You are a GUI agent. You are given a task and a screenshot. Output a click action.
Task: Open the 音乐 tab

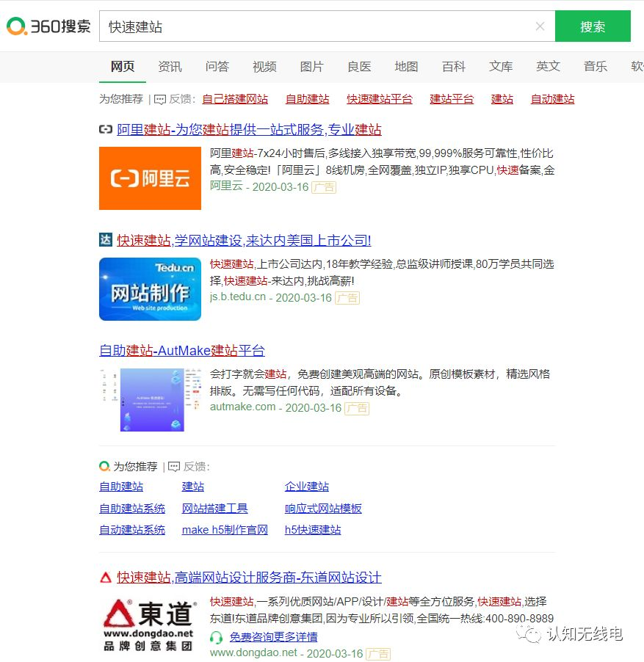click(x=596, y=67)
